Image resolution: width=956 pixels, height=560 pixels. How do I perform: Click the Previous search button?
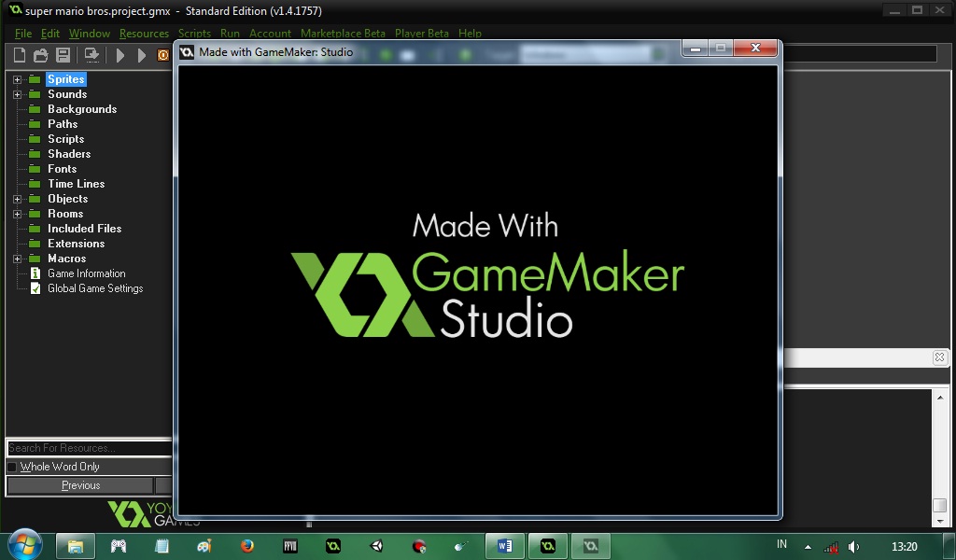click(x=80, y=484)
